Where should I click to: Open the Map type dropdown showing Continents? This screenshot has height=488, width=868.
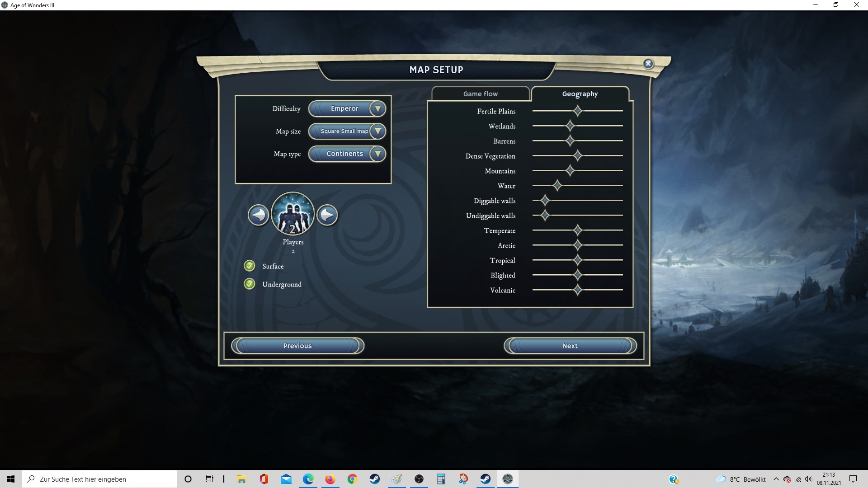tap(347, 154)
